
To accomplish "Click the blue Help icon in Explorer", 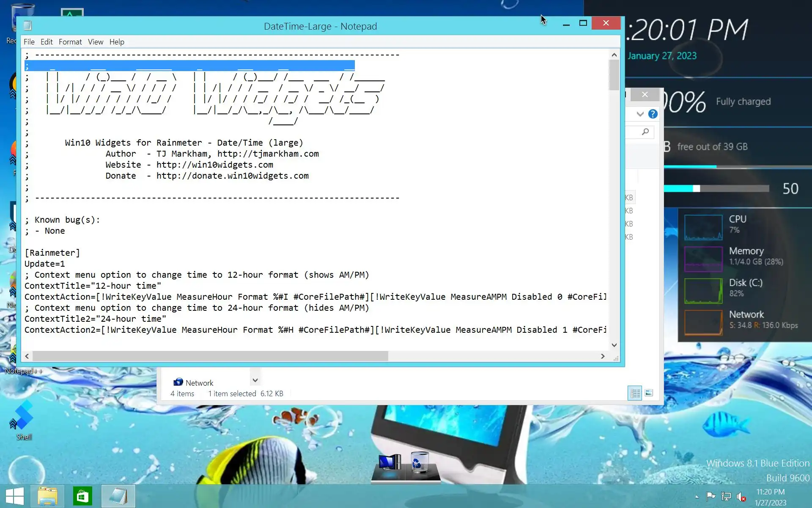I will (653, 114).
